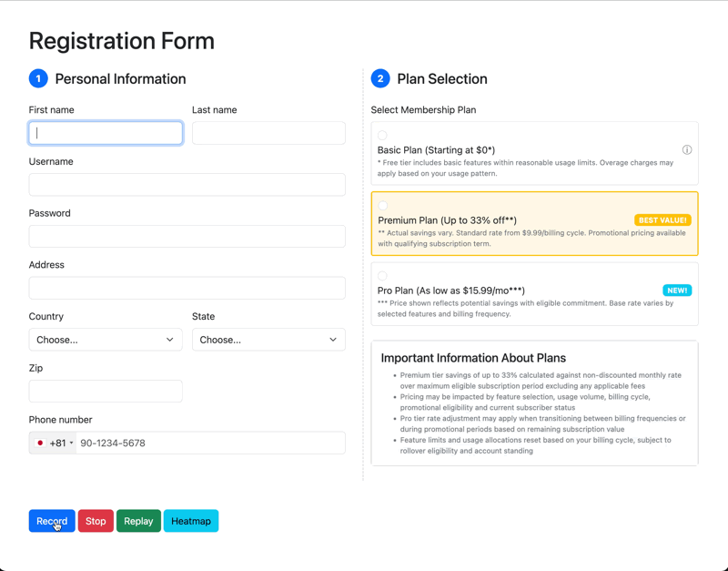This screenshot has width=728, height=571.
Task: Click Pro Plan (As low as $15.99/mo***) label
Action: (x=450, y=291)
